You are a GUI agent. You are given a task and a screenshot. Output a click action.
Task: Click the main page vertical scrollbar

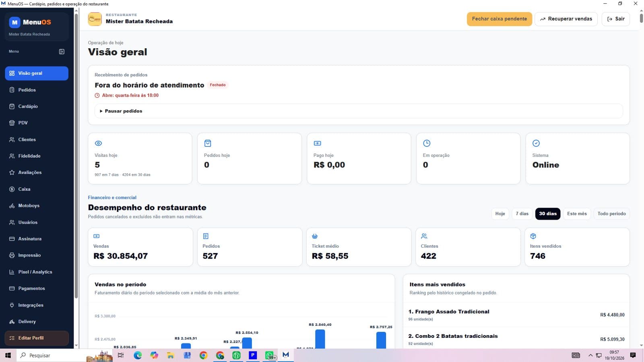click(641, 19)
